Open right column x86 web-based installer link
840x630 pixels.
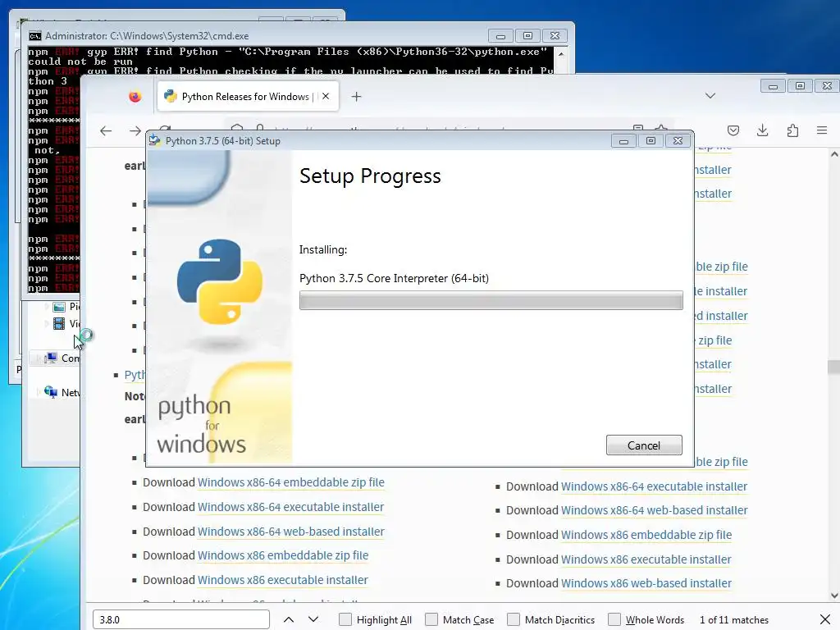(646, 583)
